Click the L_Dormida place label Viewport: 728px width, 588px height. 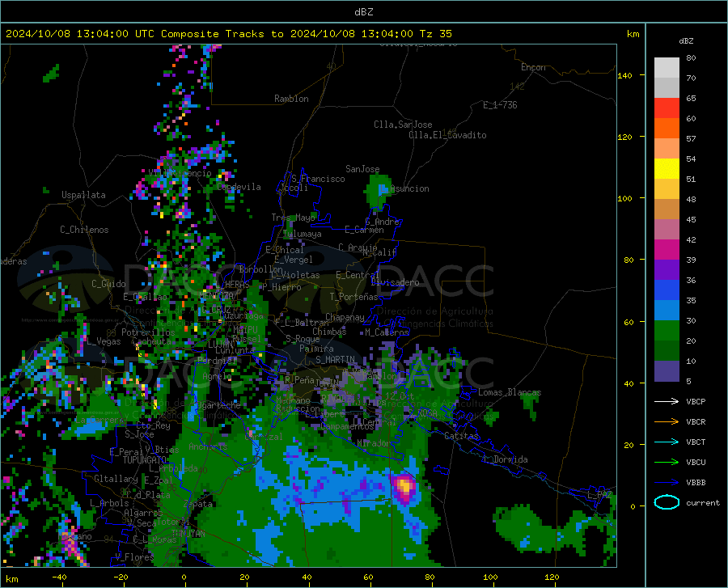point(505,459)
